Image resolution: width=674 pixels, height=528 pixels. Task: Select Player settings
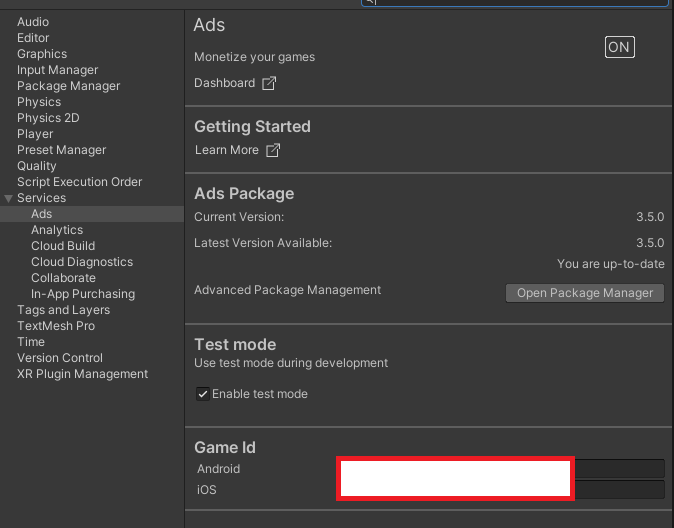[x=35, y=134]
